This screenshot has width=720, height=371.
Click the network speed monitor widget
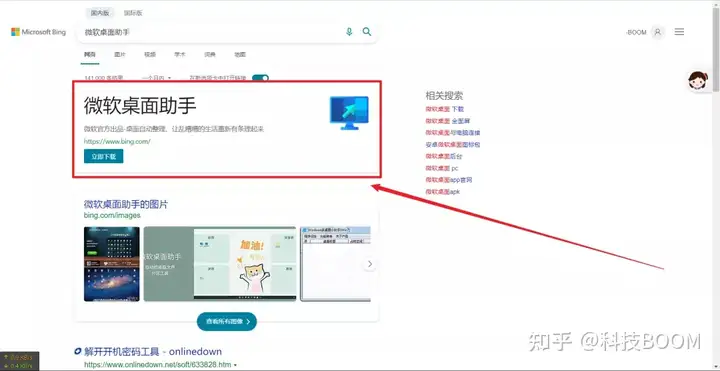click(19, 361)
